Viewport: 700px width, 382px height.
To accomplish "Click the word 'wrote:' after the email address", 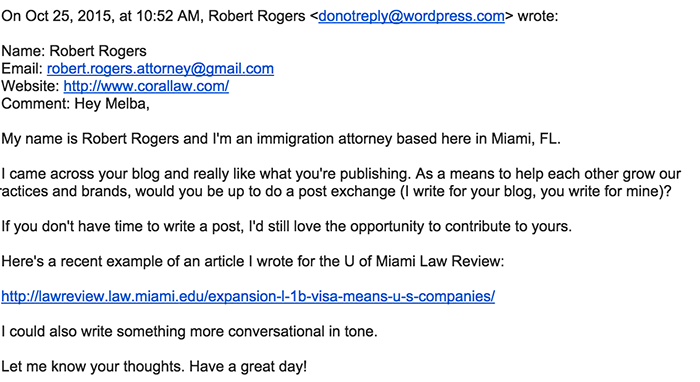I will 538,17.
